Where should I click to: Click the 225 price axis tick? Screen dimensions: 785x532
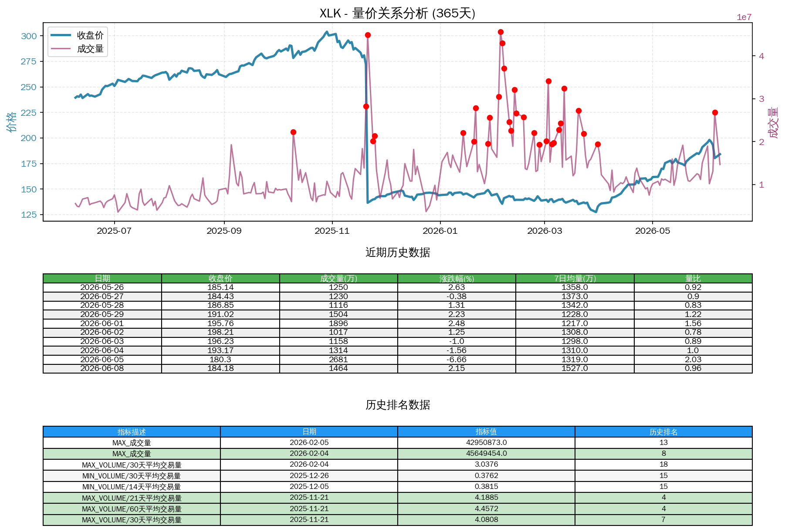point(29,113)
